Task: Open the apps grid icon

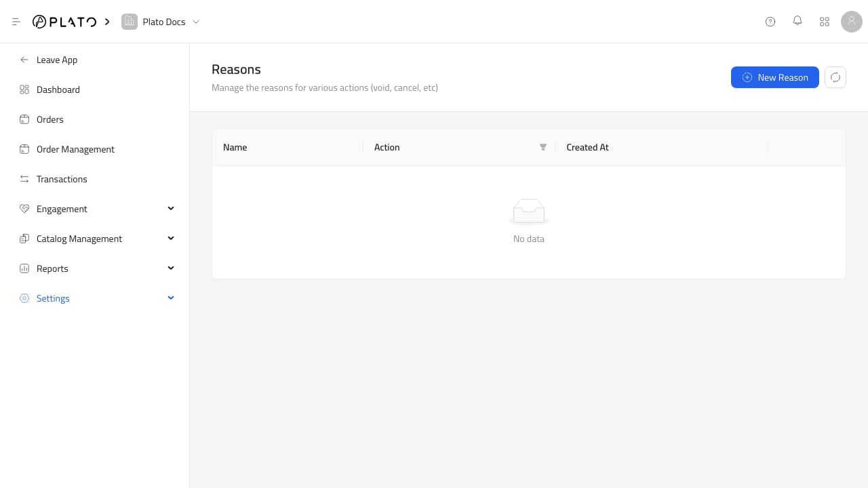Action: point(825,22)
